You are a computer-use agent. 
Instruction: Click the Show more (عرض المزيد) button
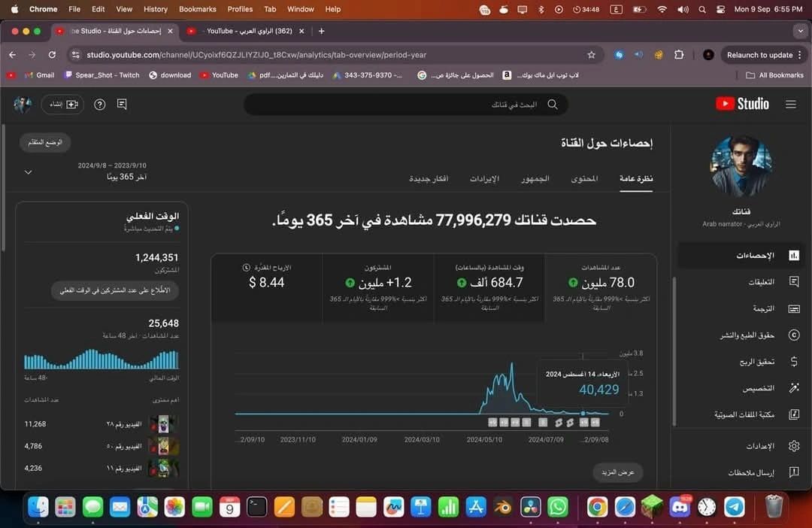point(618,472)
